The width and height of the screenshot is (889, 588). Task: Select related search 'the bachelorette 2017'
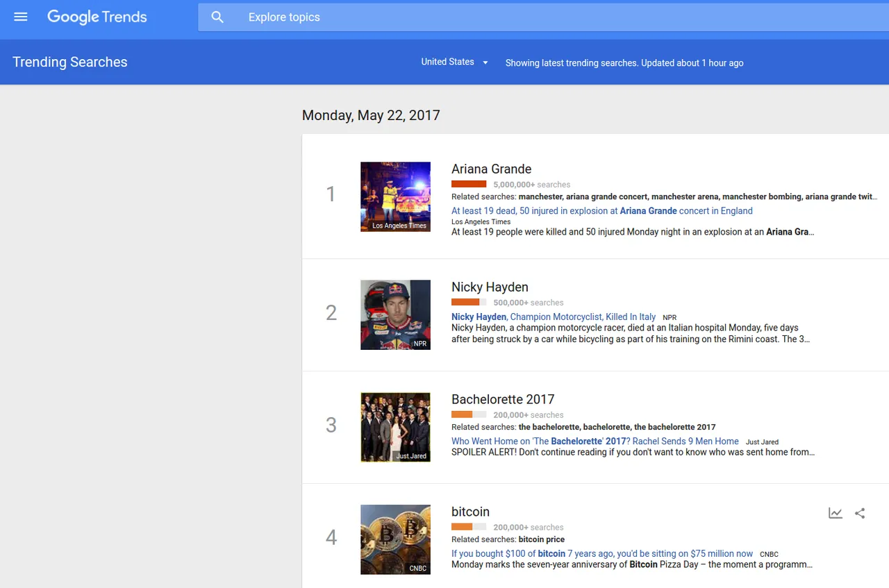coord(674,427)
